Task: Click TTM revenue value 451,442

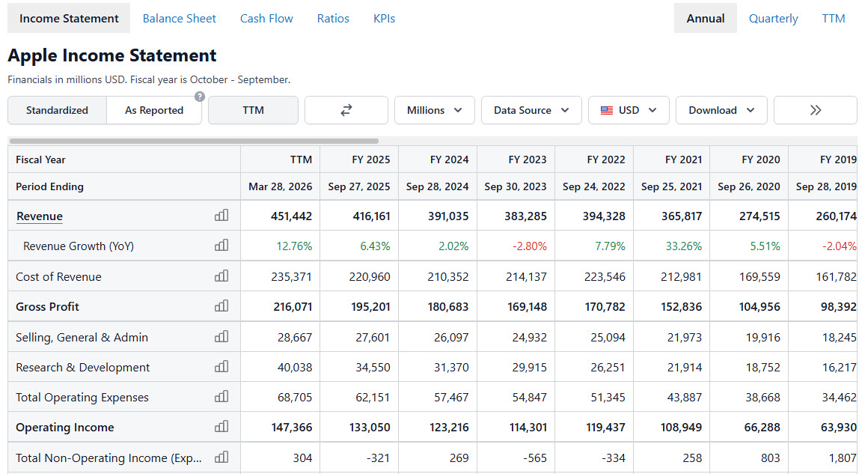Action: [291, 216]
